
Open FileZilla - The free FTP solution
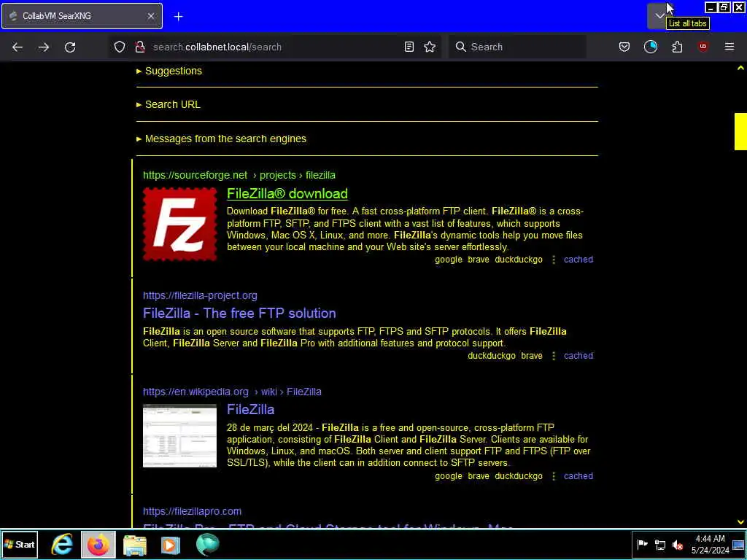[x=239, y=314]
